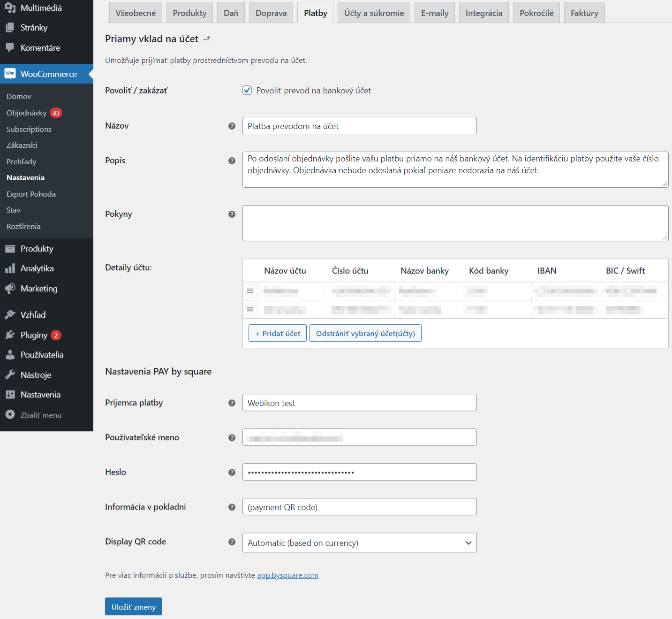Click the Produkty menu icon in sidebar

click(x=10, y=249)
